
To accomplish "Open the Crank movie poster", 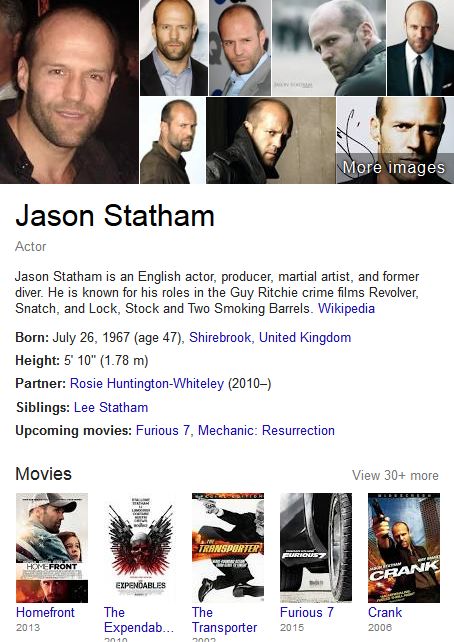I will click(x=404, y=547).
